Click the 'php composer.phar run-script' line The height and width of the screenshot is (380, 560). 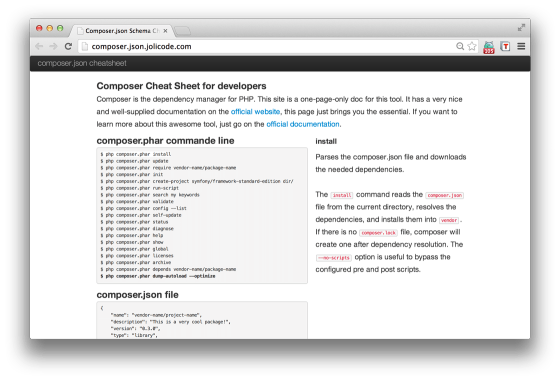140,188
